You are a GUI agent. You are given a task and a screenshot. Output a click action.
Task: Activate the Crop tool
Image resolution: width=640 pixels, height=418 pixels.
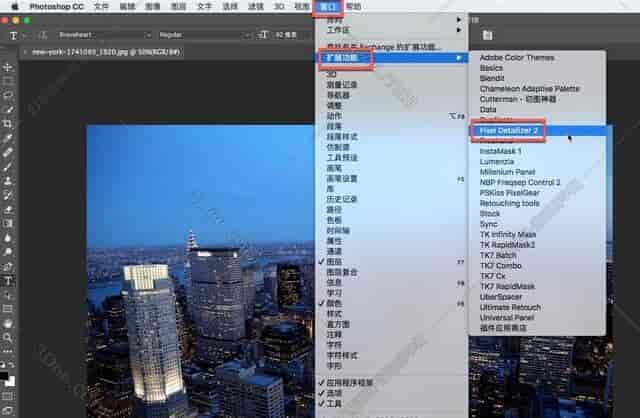coord(8,122)
